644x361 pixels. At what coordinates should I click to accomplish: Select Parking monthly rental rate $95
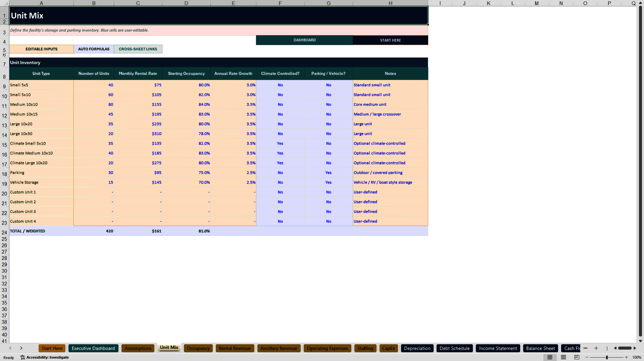coord(138,172)
